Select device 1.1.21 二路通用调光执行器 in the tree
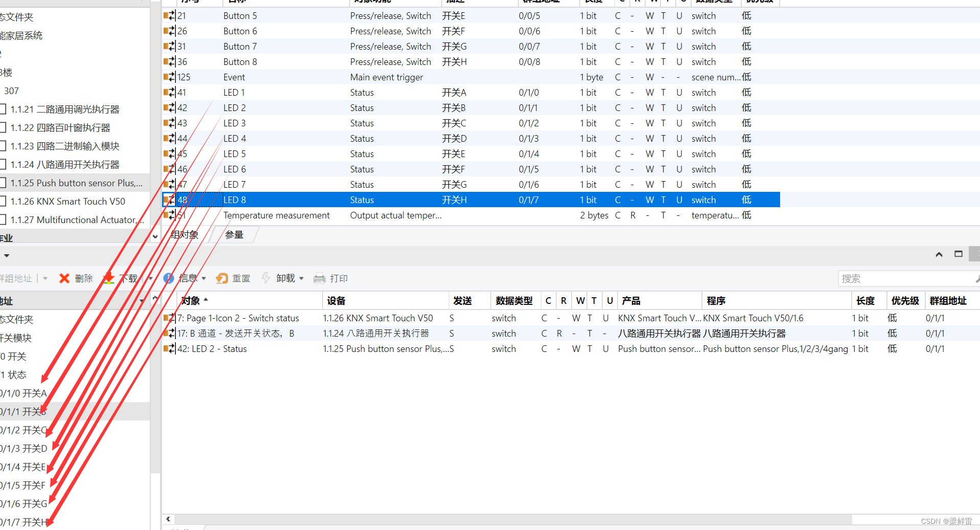Screen dimensions: 980x530 click(65, 109)
